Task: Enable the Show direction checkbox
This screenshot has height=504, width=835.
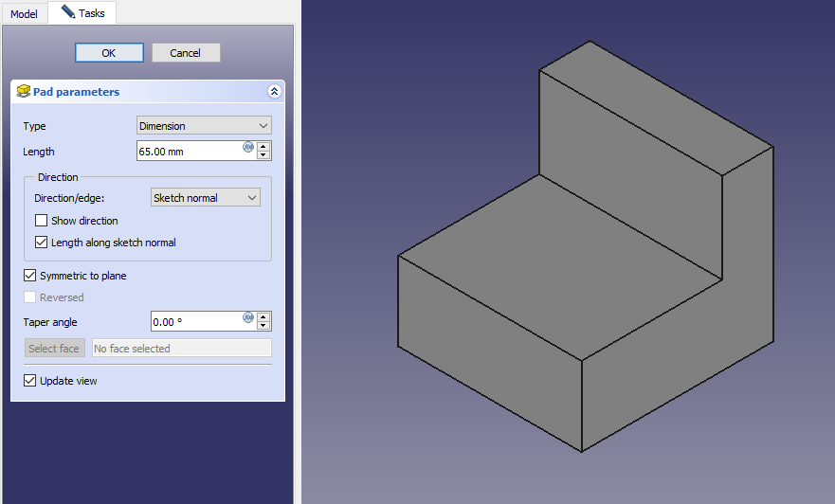Action: pyautogui.click(x=41, y=221)
